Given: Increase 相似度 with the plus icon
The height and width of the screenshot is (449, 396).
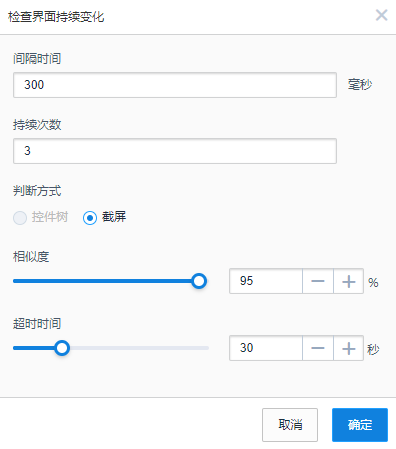Looking at the screenshot, I should coord(348,281).
